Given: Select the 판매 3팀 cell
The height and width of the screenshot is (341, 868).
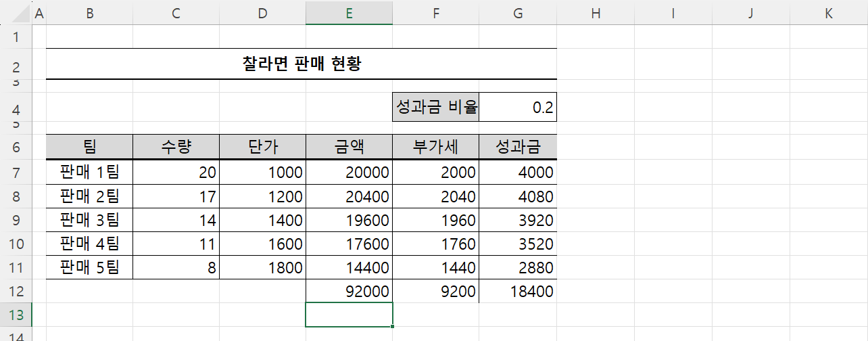Looking at the screenshot, I should [x=89, y=220].
